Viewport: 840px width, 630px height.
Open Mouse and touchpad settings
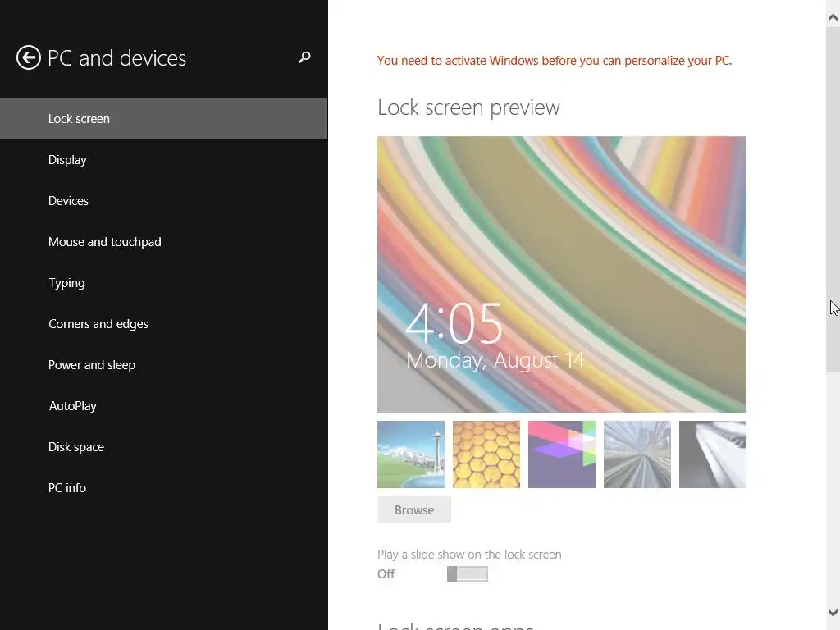[104, 242]
